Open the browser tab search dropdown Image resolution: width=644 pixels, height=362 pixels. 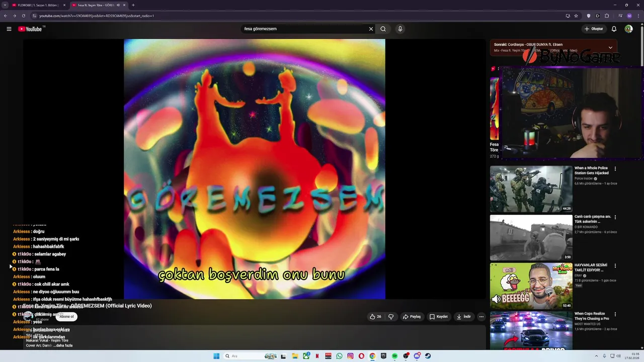point(6,5)
